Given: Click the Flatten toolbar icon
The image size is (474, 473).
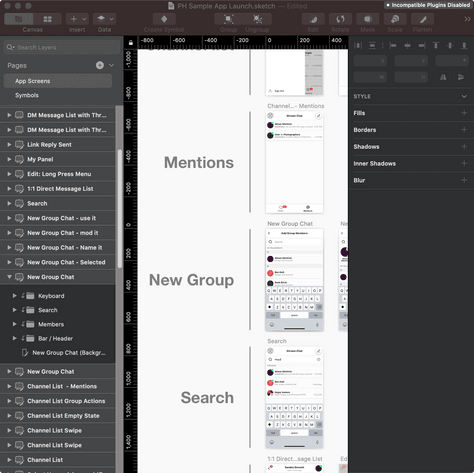Looking at the screenshot, I should point(422,19).
